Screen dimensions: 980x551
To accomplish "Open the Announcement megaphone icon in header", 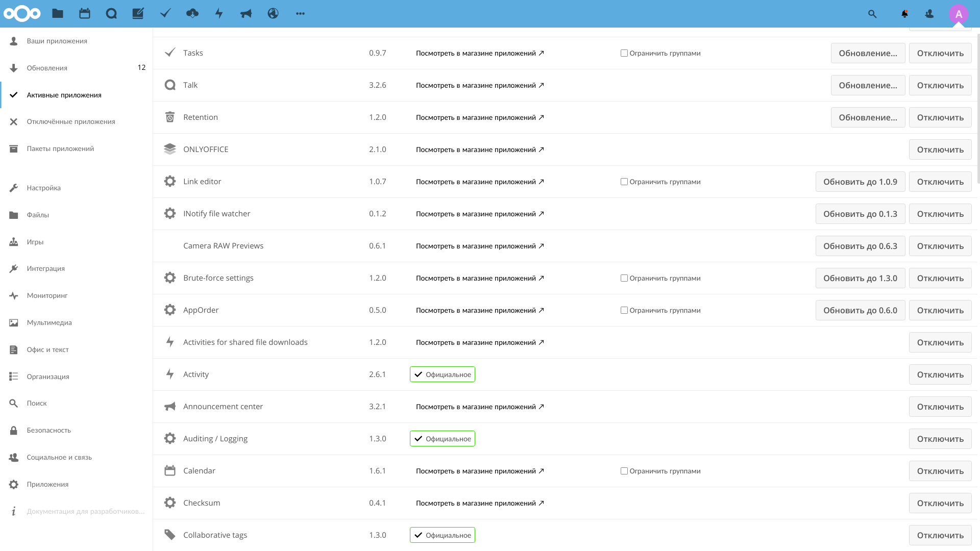I will pyautogui.click(x=246, y=14).
